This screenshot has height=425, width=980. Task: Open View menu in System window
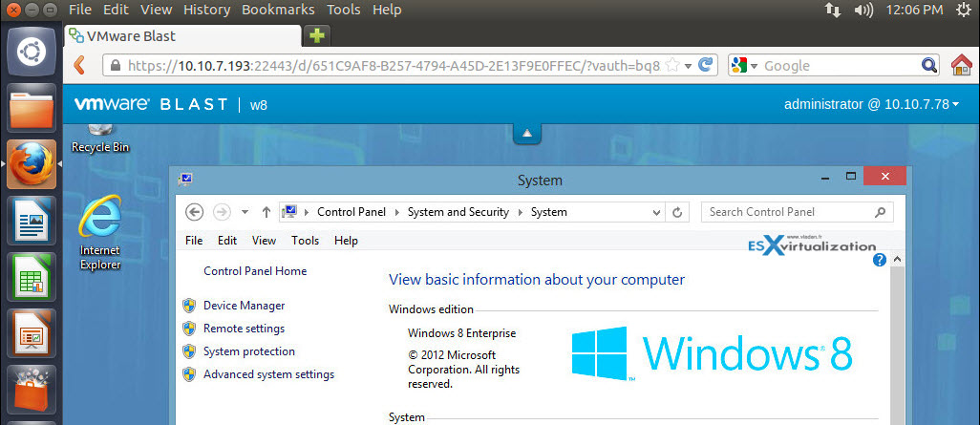[x=264, y=241]
